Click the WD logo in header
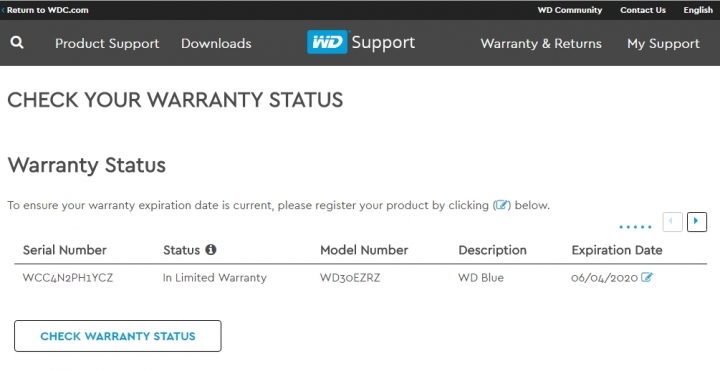720x371 pixels. (327, 42)
